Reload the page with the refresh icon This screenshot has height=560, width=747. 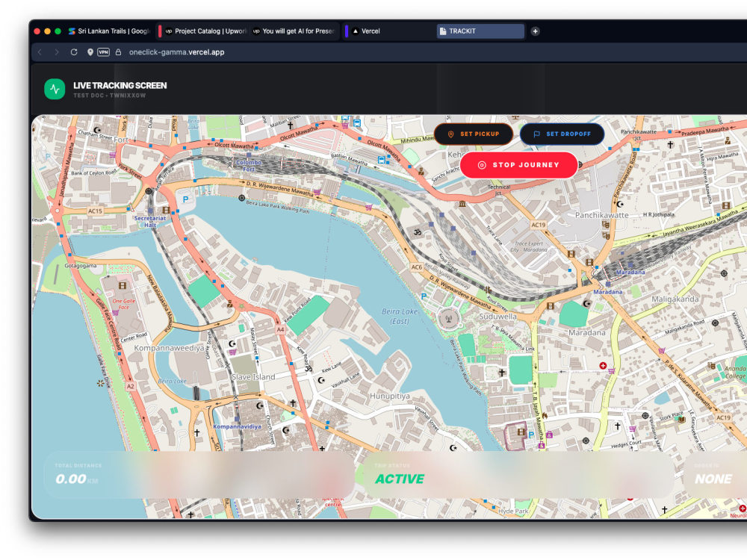tap(74, 52)
